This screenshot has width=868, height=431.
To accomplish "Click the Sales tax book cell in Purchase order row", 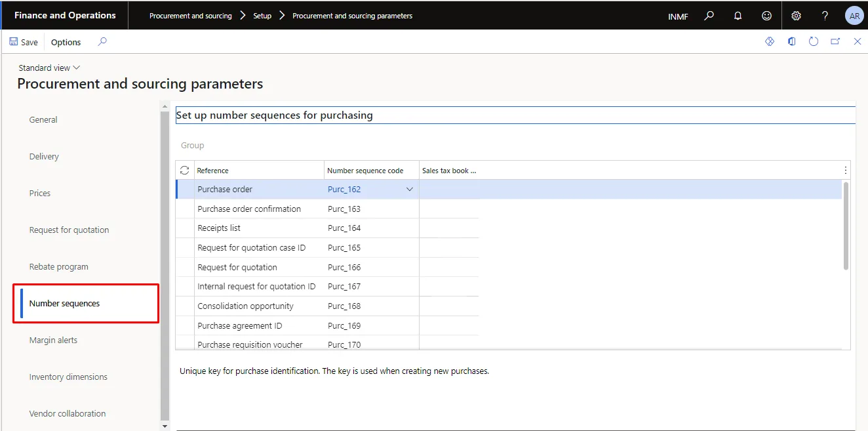I will 449,189.
